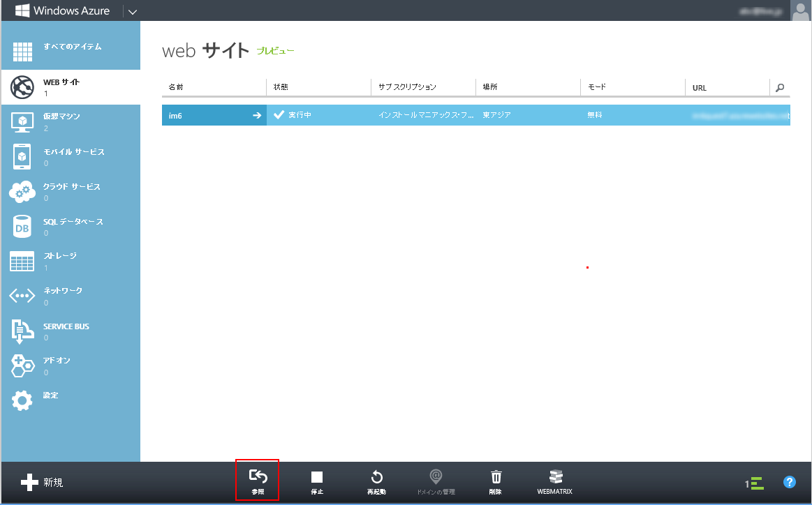Open the user account avatar

801,10
